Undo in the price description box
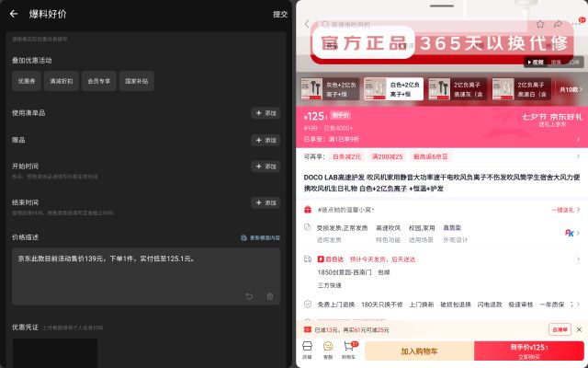588x368 pixels. (249, 296)
